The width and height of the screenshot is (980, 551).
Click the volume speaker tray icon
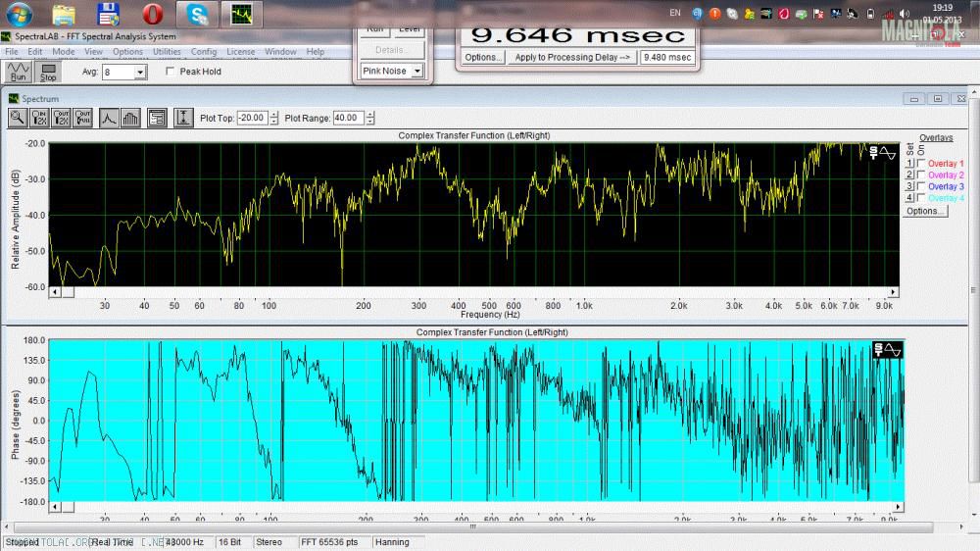[x=905, y=13]
